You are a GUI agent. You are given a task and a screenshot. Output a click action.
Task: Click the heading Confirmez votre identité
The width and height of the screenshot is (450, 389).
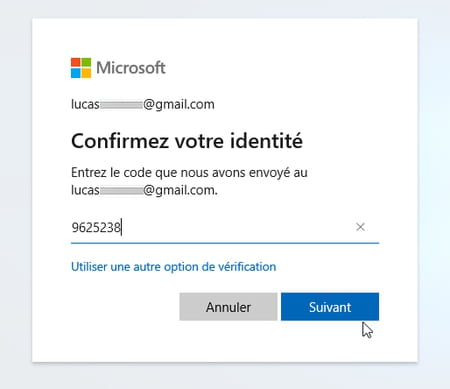point(187,141)
